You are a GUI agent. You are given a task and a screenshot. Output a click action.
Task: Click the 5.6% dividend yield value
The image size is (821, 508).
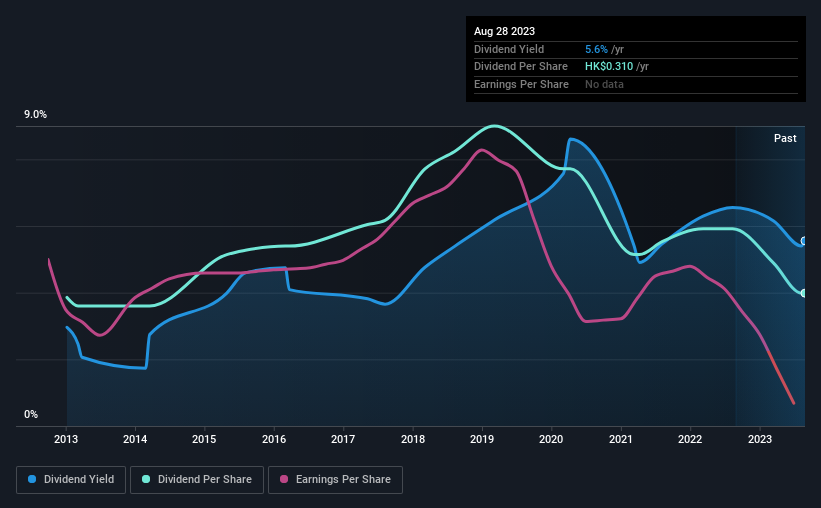point(596,49)
